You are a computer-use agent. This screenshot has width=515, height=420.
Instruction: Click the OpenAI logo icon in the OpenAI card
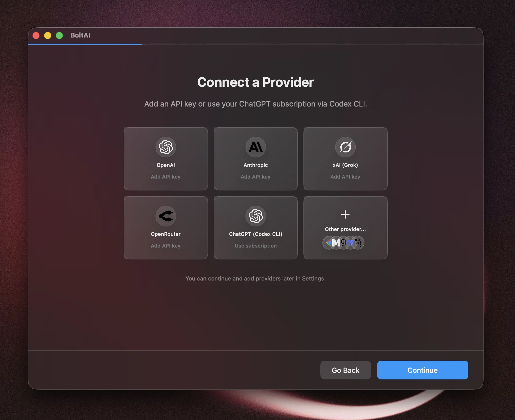point(166,147)
